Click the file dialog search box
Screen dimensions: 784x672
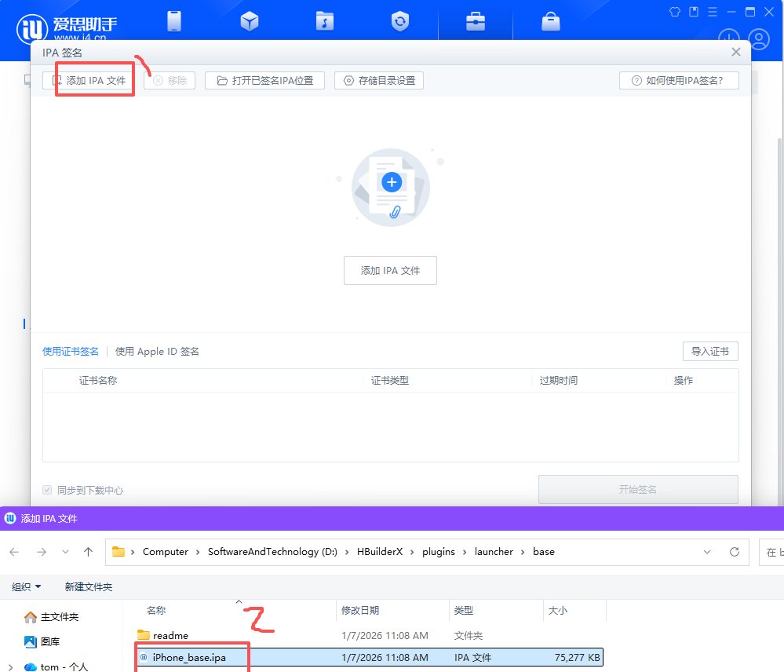pos(771,552)
